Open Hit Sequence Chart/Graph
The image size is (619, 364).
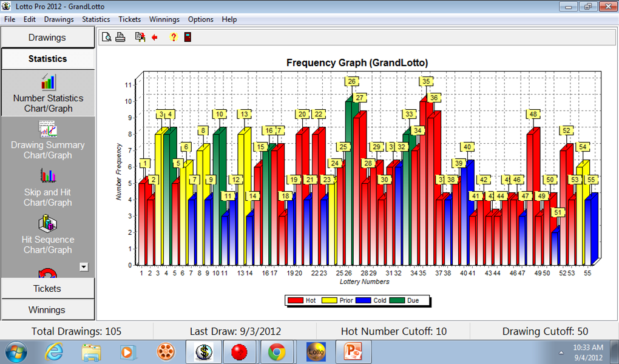(48, 235)
